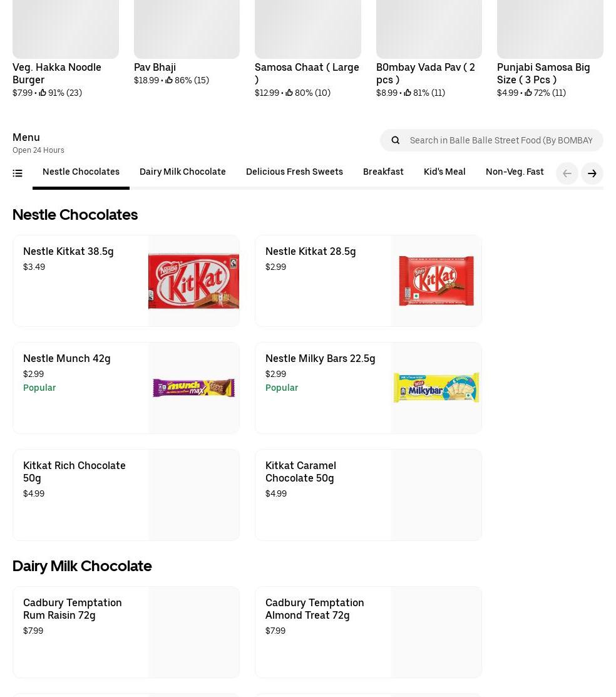Viewport: 616px width, 697px height.
Task: Open the menu category list icon
Action: (18, 173)
